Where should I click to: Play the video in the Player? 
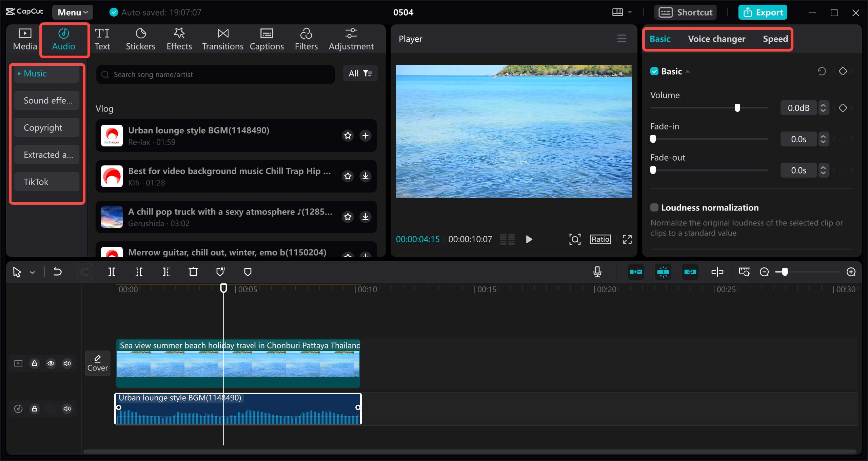tap(529, 239)
